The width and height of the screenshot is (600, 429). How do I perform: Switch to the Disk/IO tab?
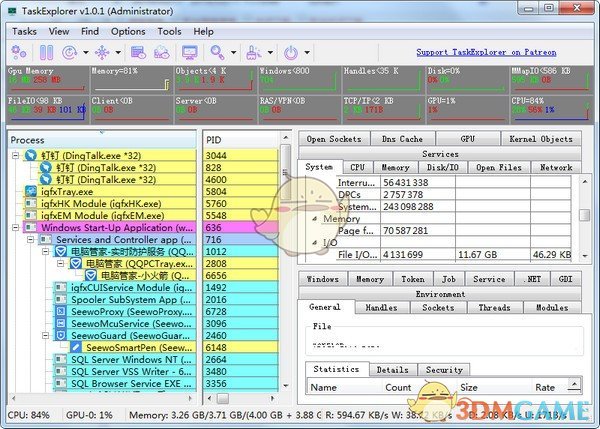[443, 167]
